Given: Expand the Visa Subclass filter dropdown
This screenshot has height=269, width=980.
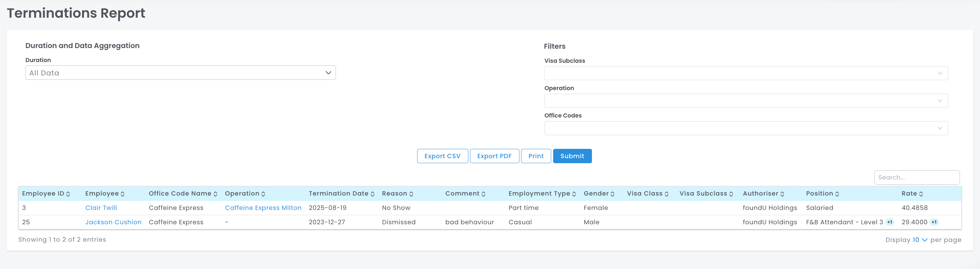Looking at the screenshot, I should 746,73.
